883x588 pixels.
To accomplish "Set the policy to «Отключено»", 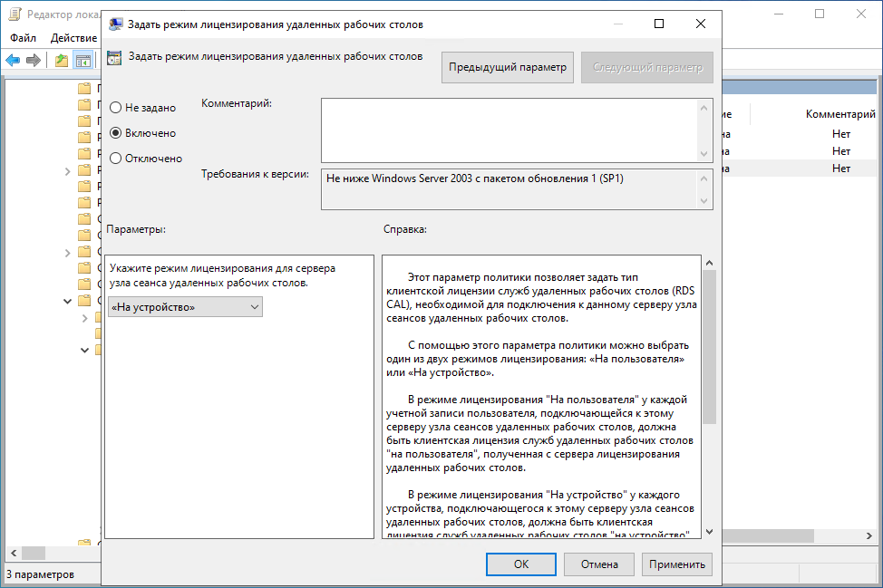I will (146, 159).
